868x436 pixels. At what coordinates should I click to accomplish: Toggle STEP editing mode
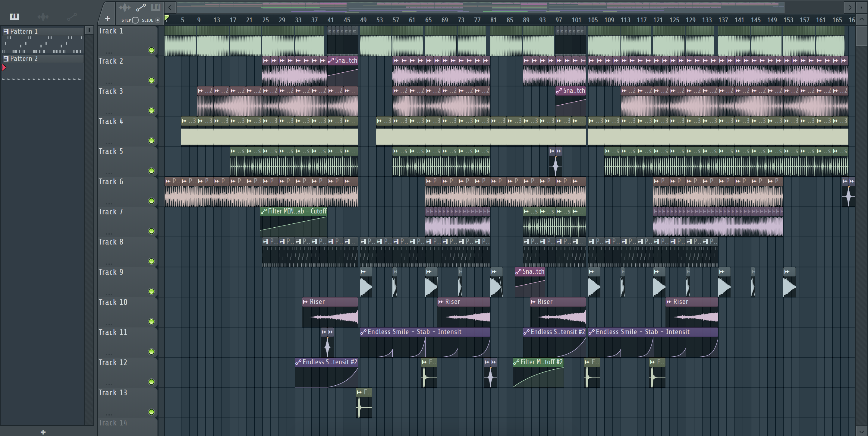pyautogui.click(x=135, y=20)
